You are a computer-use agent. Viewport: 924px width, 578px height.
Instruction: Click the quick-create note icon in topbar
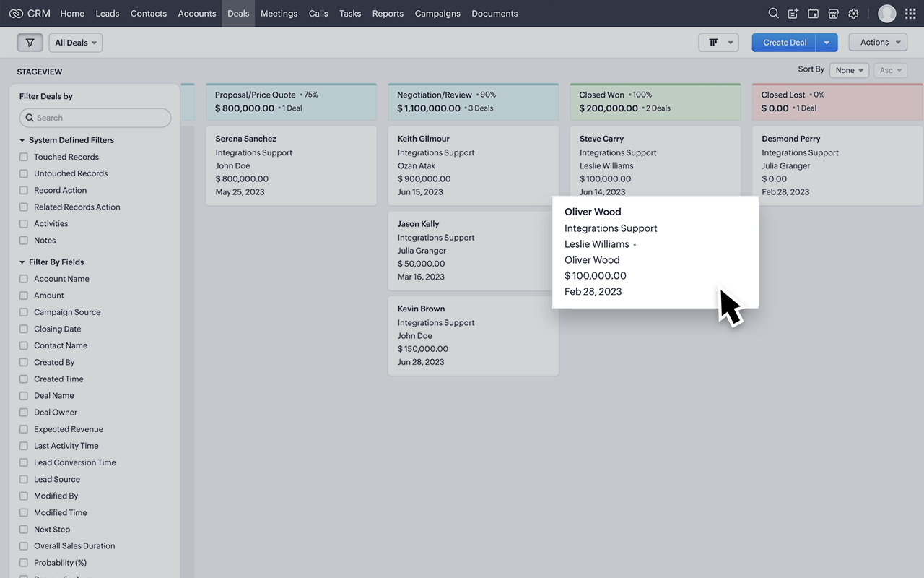click(792, 13)
